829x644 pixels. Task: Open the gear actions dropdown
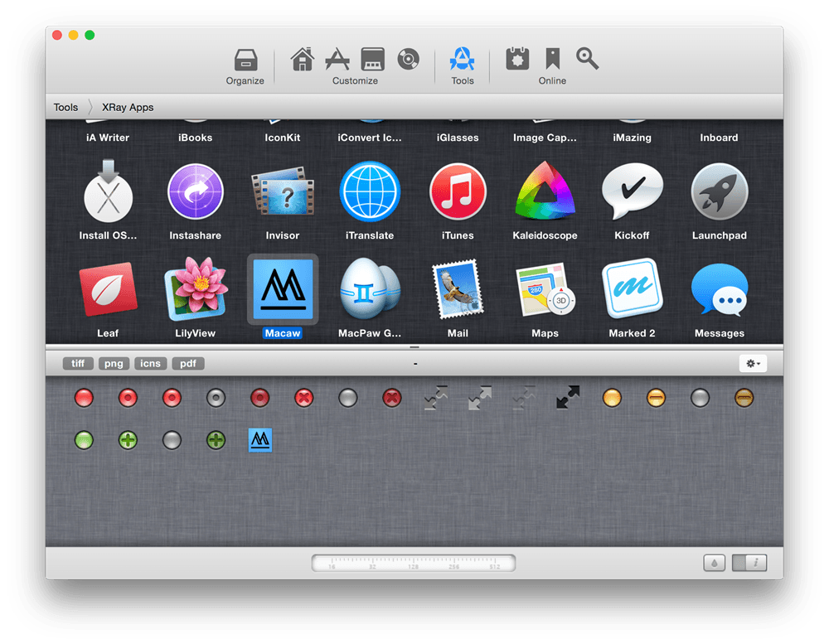(x=753, y=363)
